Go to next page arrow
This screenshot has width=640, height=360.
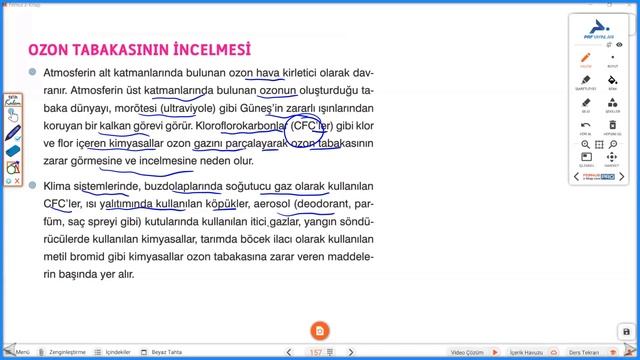351,352
